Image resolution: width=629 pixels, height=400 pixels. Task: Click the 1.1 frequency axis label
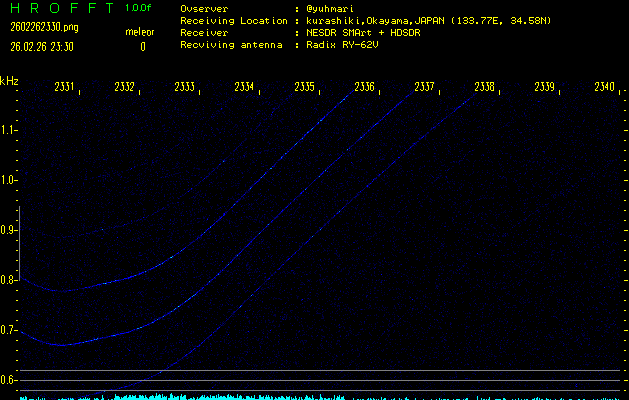pyautogui.click(x=9, y=129)
